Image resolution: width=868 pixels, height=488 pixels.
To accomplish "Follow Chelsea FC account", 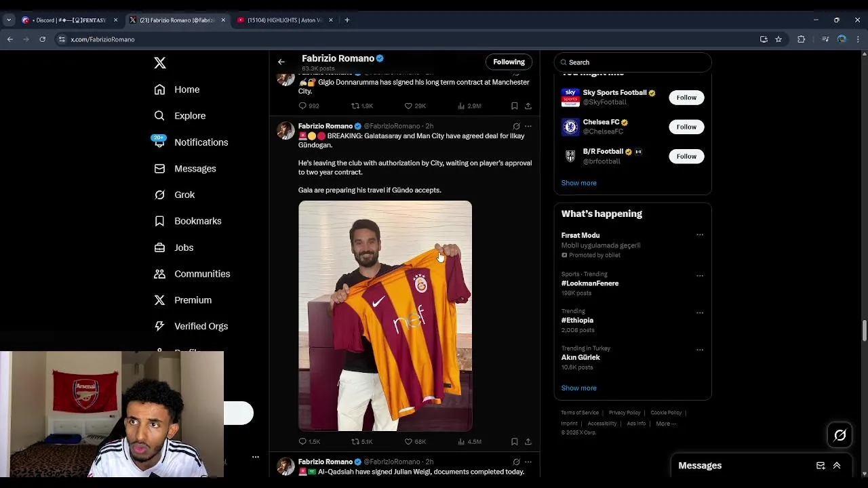I will point(686,127).
